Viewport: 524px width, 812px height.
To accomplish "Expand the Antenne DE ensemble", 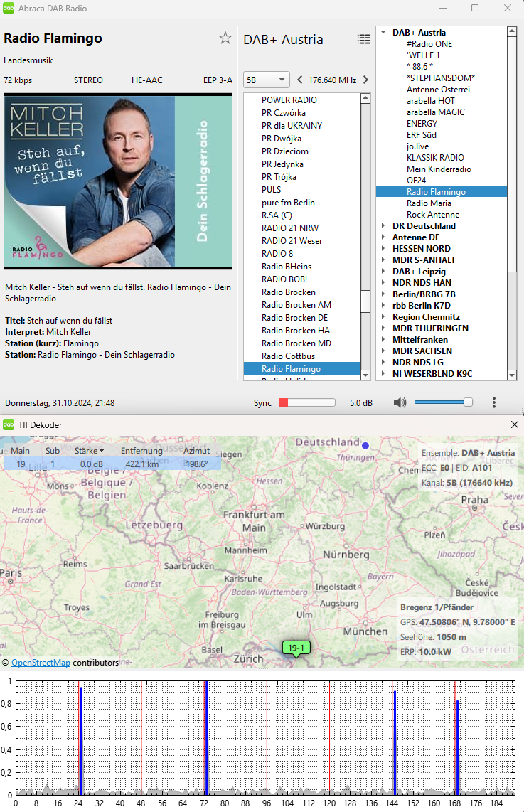I will [x=383, y=237].
